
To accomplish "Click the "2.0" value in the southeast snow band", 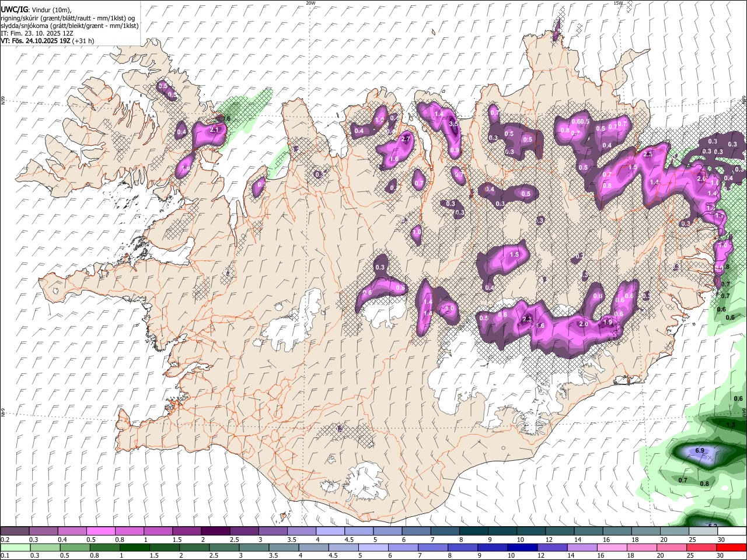I will pos(583,324).
